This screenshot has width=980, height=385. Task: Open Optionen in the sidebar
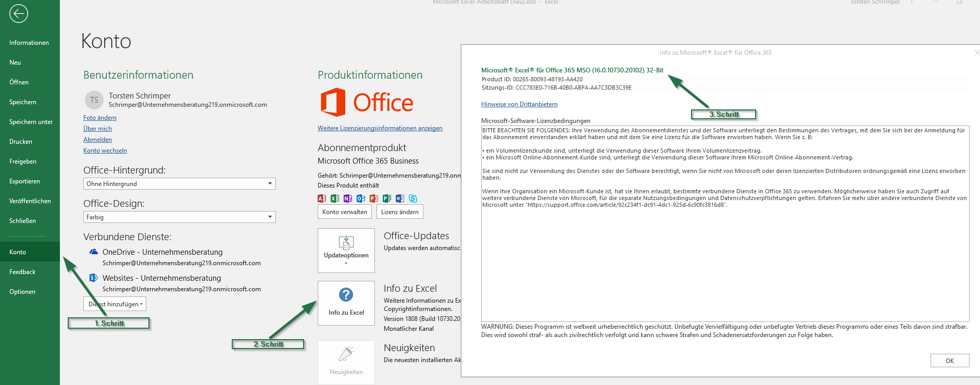[x=30, y=292]
